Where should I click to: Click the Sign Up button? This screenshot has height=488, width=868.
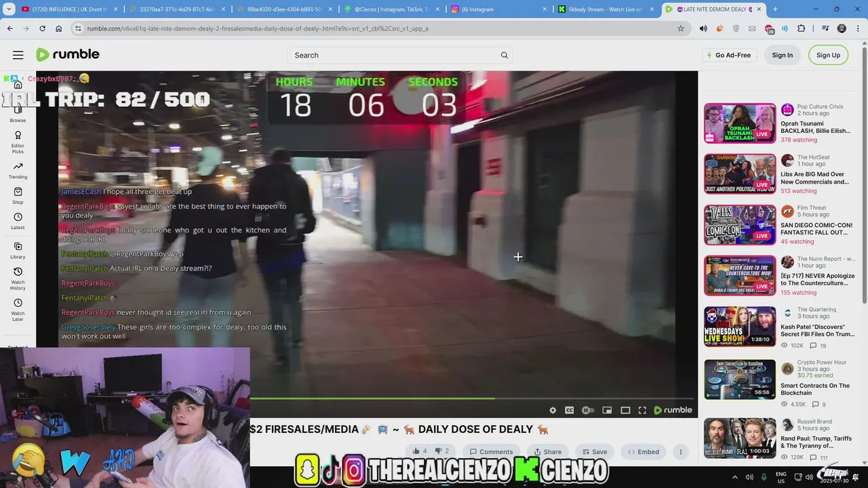pos(828,55)
